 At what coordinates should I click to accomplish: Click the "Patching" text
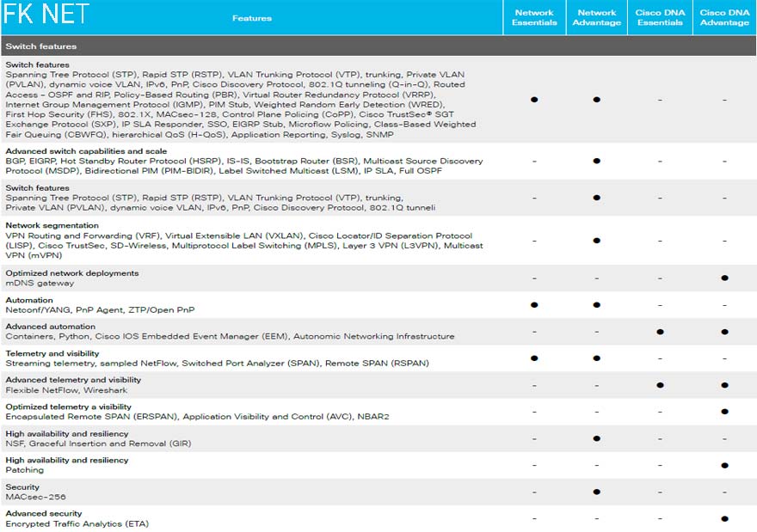[25, 470]
